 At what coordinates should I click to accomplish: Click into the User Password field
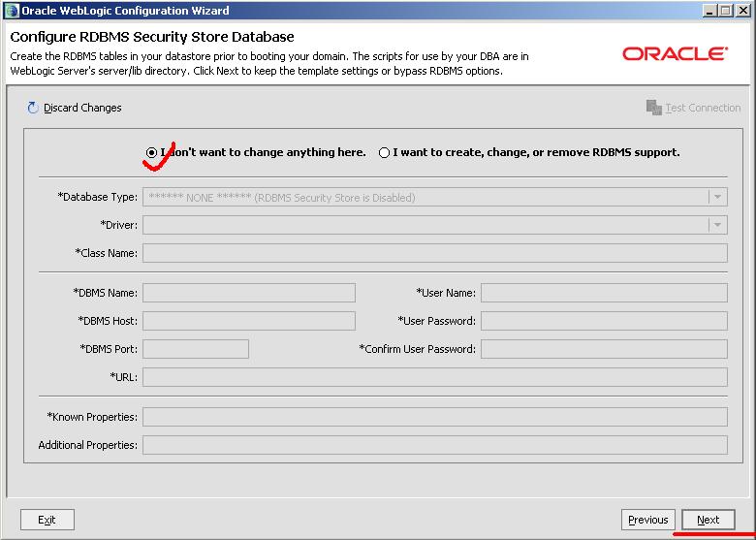[604, 321]
